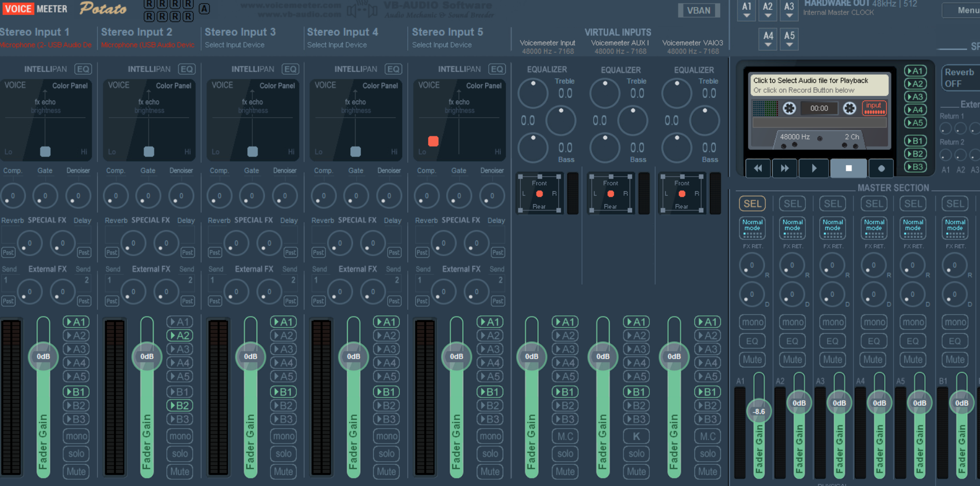Rewind the cassette recorder playback

(758, 168)
